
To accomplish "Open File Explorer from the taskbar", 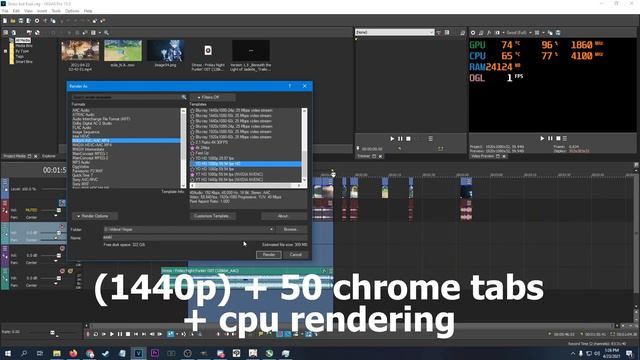I will click(57, 353).
